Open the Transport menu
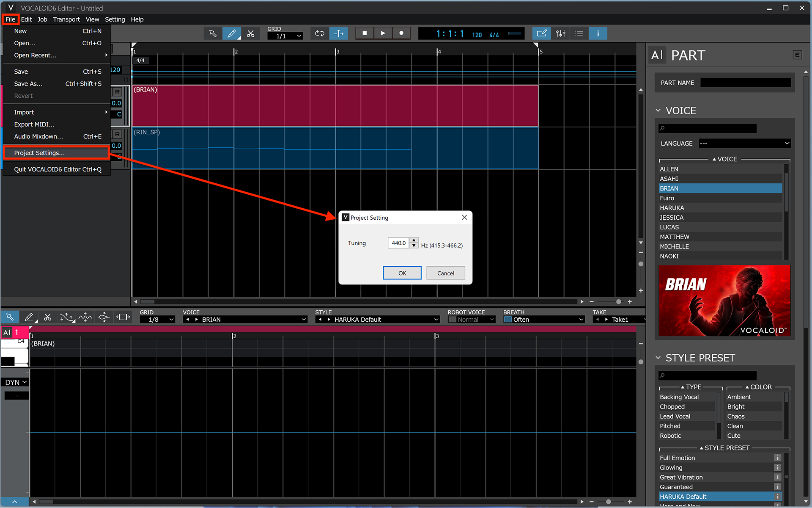This screenshot has width=812, height=508. [66, 19]
